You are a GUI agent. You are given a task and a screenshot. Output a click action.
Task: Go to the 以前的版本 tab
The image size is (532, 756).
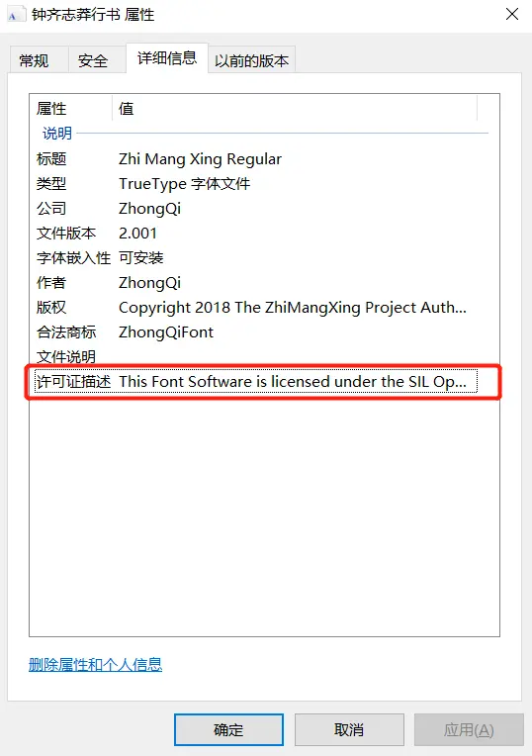coord(251,60)
